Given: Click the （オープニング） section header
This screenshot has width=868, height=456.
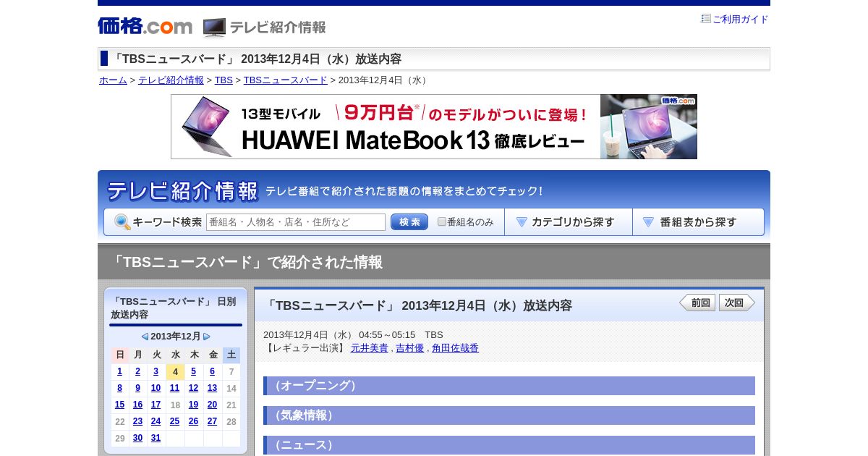Looking at the screenshot, I should pyautogui.click(x=509, y=386).
